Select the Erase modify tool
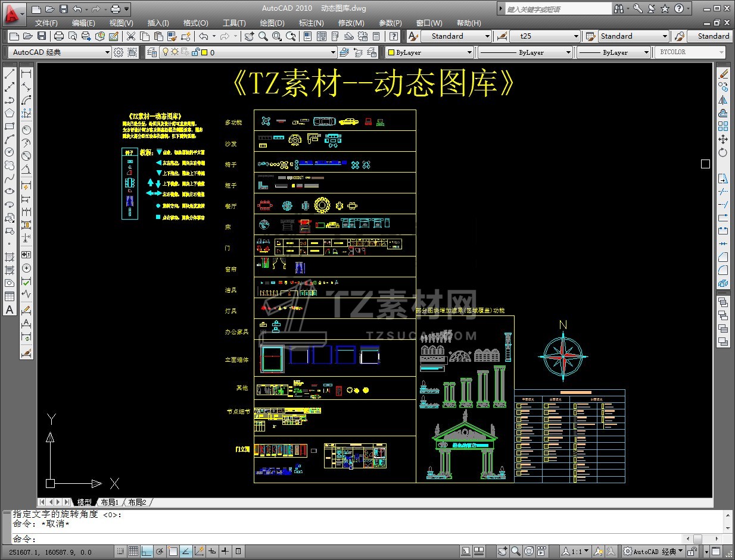Screen dimensions: 735x560 723,74
